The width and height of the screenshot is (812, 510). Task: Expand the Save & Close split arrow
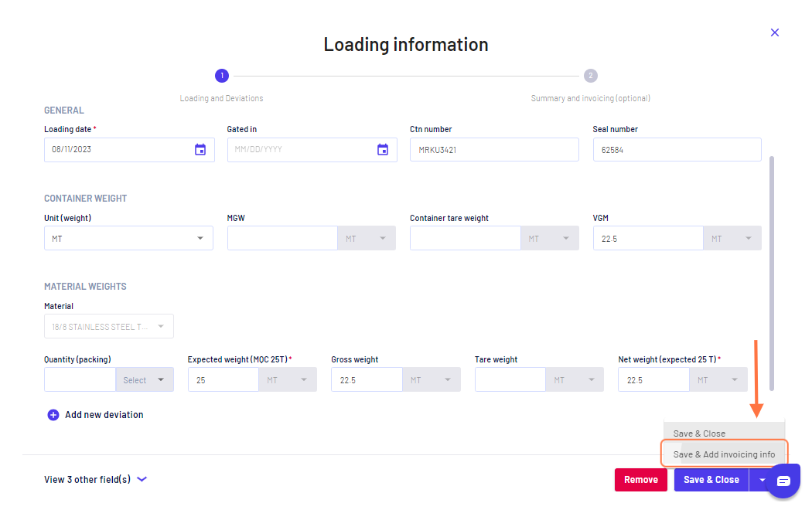[761, 480]
